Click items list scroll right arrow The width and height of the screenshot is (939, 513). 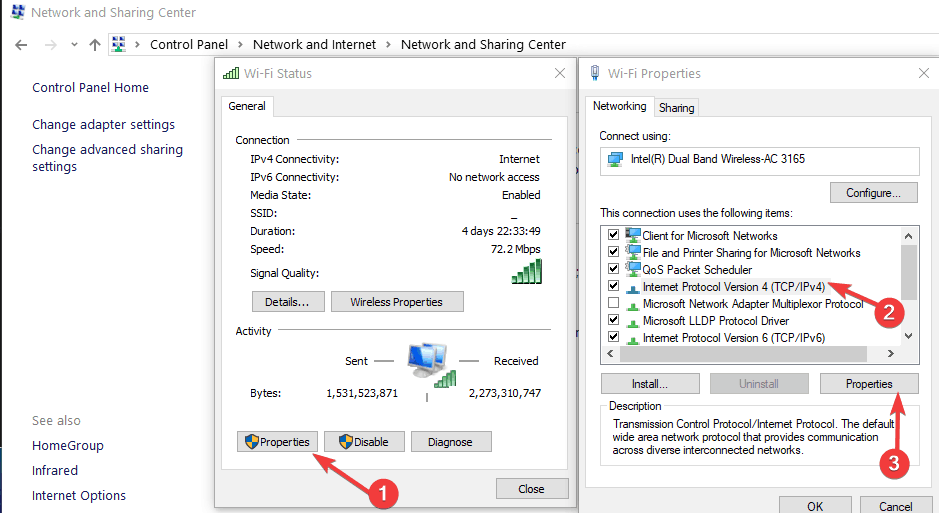tap(890, 354)
